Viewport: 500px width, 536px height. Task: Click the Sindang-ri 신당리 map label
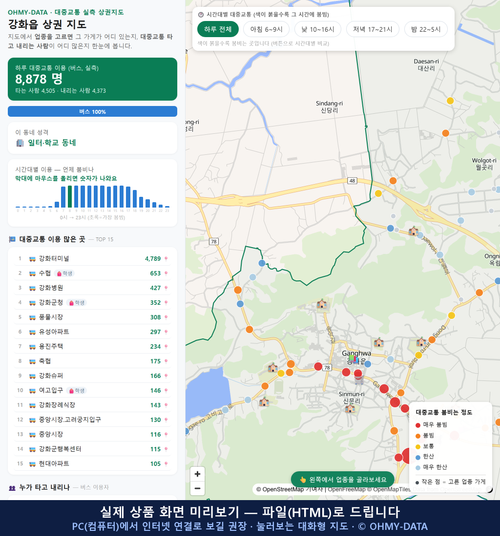329,107
